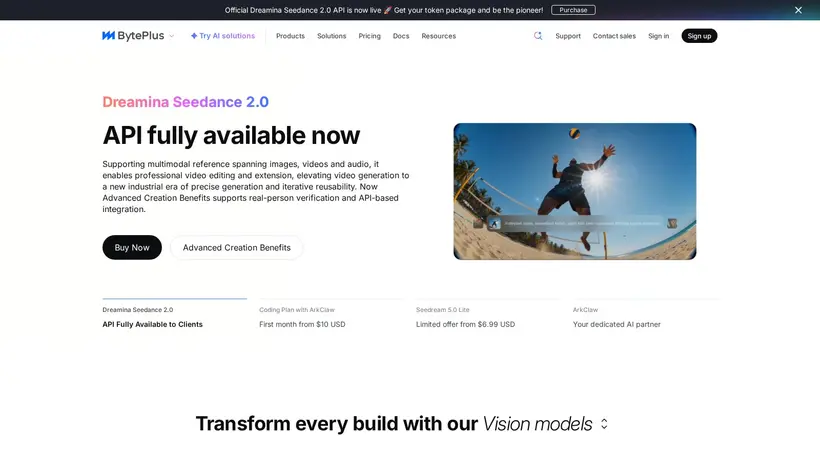Select the Dreamina Seedance 2.0 carousel tab
This screenshot has height=461, width=820.
coord(174,316)
